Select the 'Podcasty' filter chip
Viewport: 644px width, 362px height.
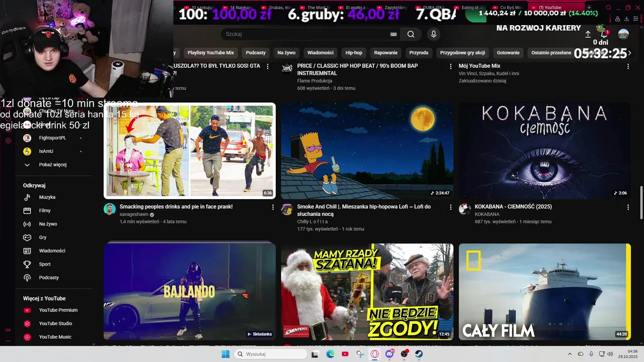256,53
